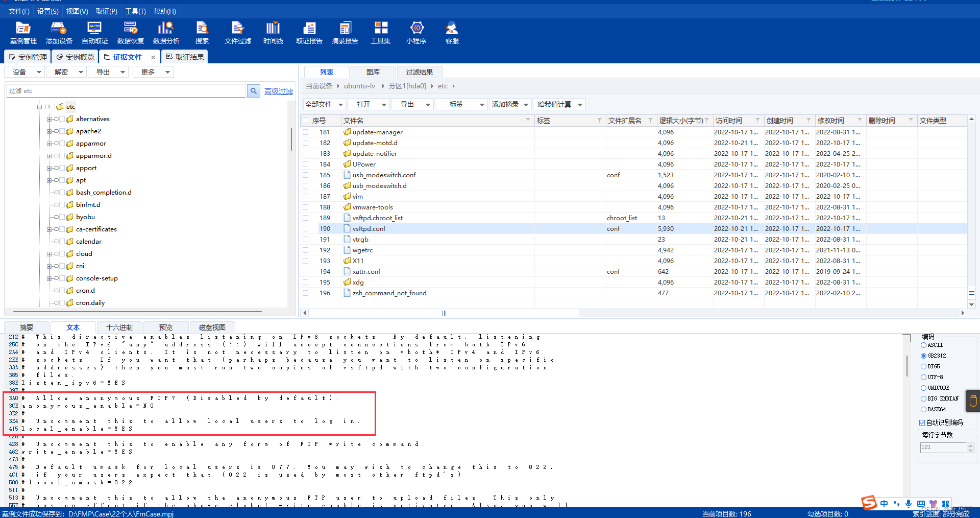This screenshot has width=980, height=518.
Task: Switch to the 十六进制 tab
Action: (119, 327)
